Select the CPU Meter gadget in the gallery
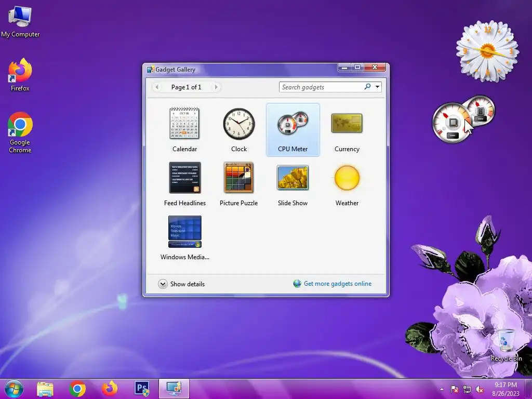Screen dimensions: 532x399 point(293,129)
